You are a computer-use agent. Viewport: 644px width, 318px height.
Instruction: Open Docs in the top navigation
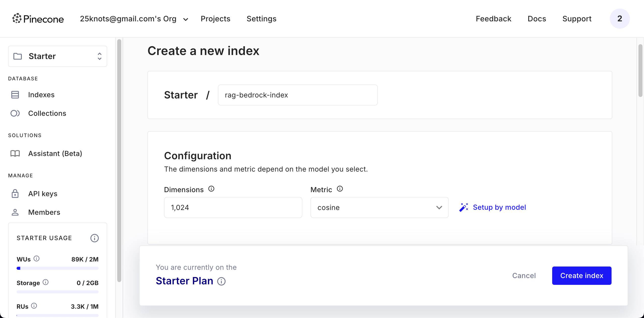pos(537,19)
